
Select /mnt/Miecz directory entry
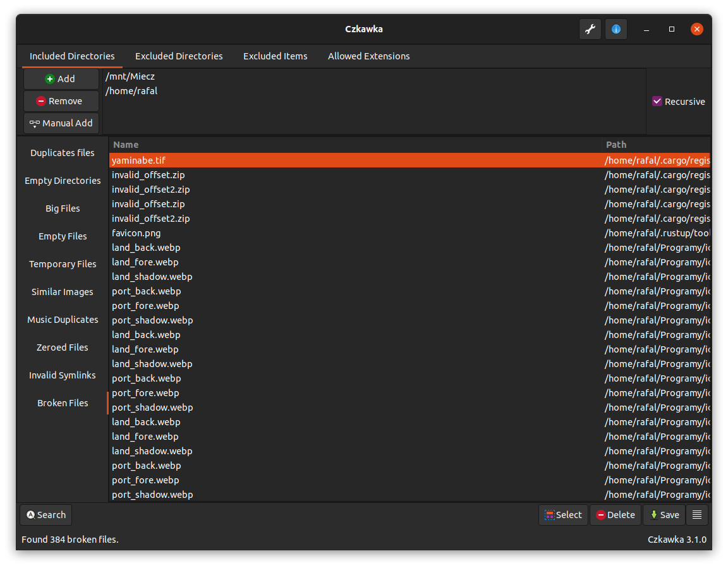coord(374,76)
